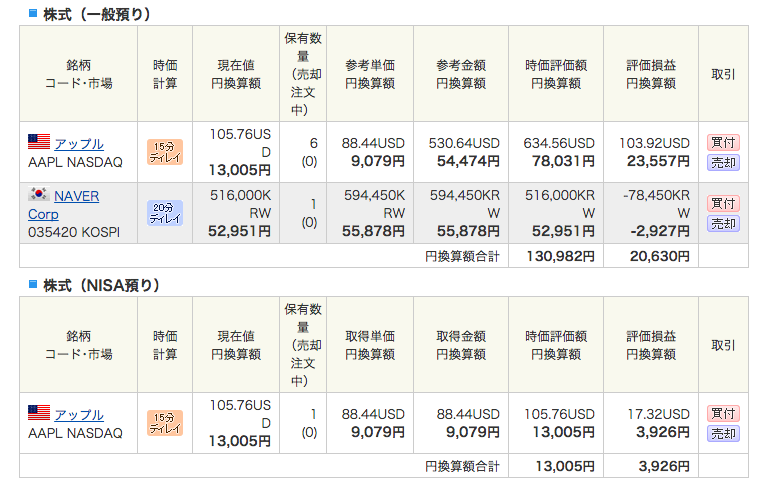
Task: Click the 130,982円 total valuation
Action: tap(561, 256)
